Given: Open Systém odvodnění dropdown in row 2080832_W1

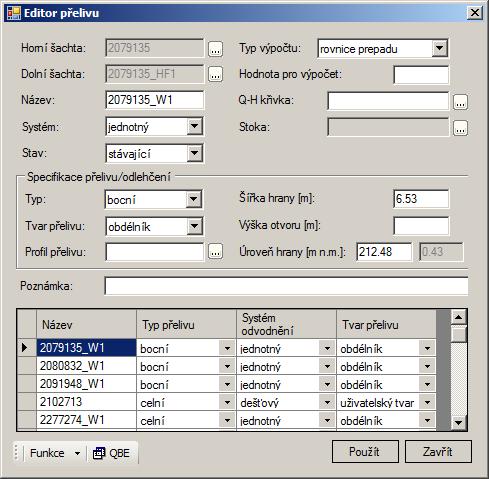Looking at the screenshot, I should [327, 366].
